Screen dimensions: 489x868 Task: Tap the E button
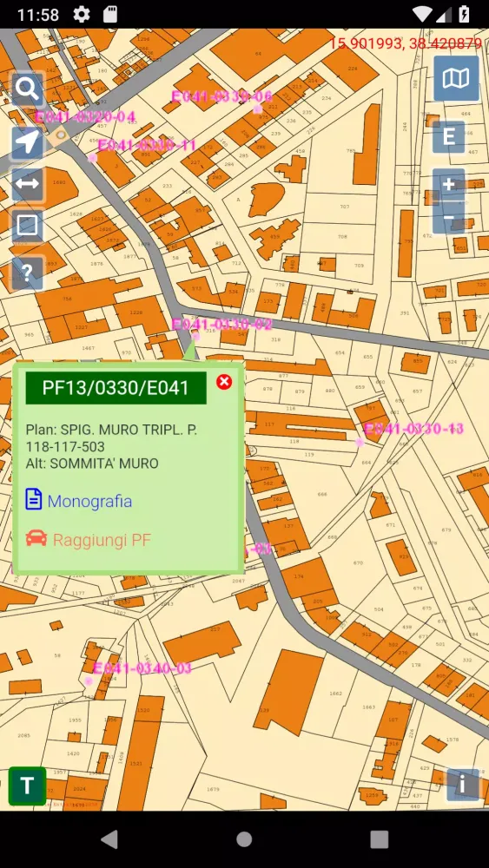click(448, 136)
